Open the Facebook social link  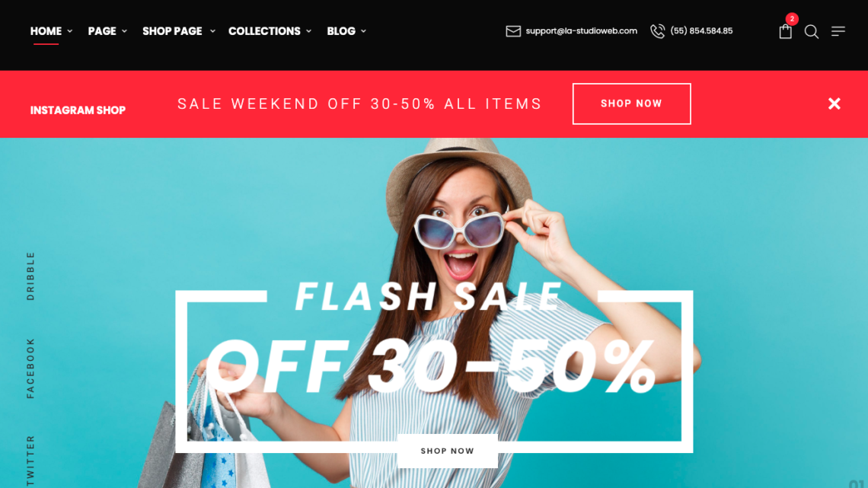coord(30,368)
